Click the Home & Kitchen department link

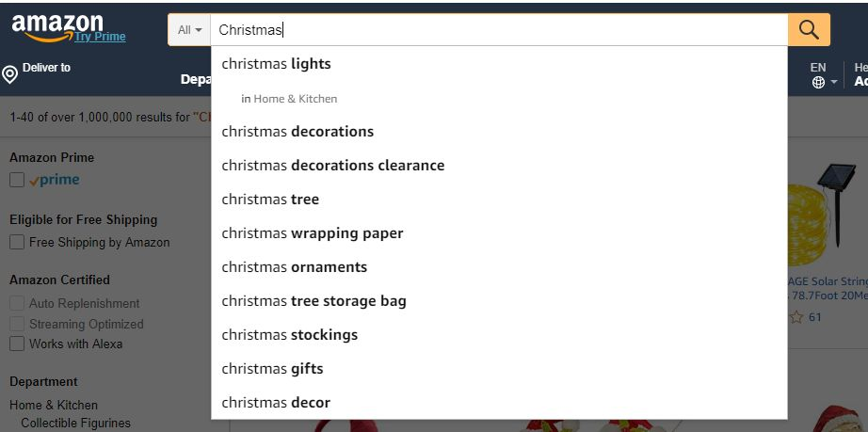(x=53, y=405)
